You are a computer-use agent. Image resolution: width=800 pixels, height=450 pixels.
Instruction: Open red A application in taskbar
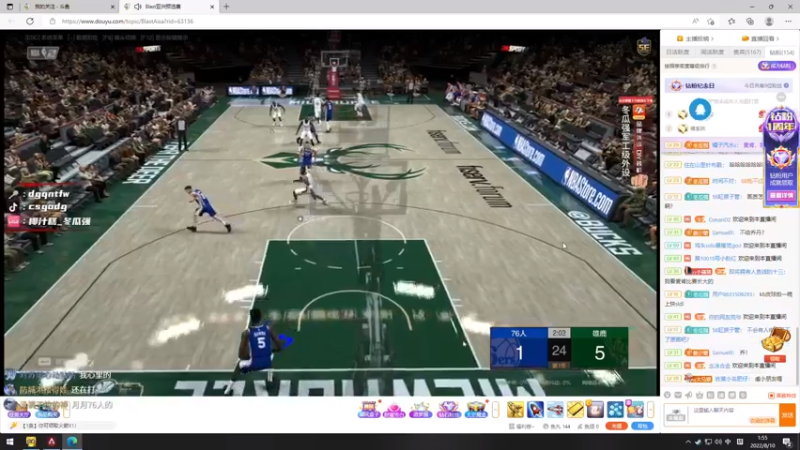point(52,442)
